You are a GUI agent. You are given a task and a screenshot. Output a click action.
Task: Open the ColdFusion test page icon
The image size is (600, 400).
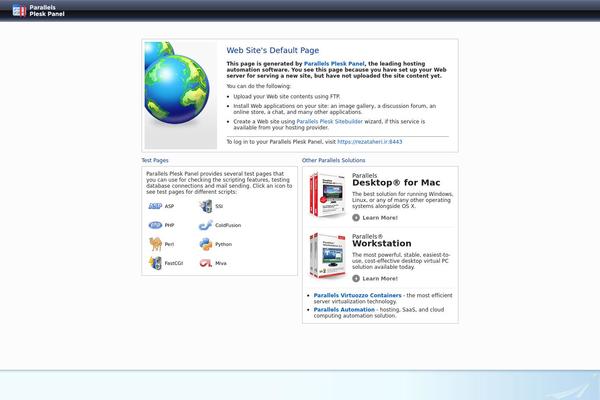[205, 225]
